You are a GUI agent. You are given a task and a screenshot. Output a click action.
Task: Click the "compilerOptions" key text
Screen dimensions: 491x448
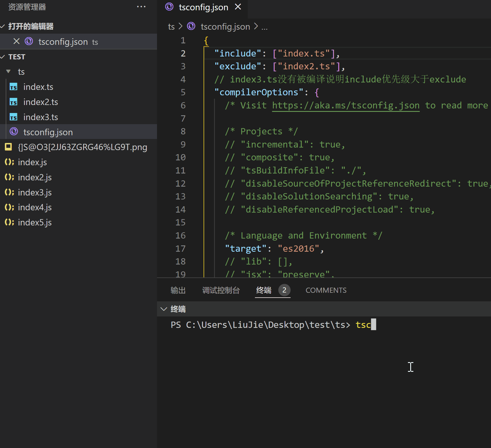(x=259, y=92)
